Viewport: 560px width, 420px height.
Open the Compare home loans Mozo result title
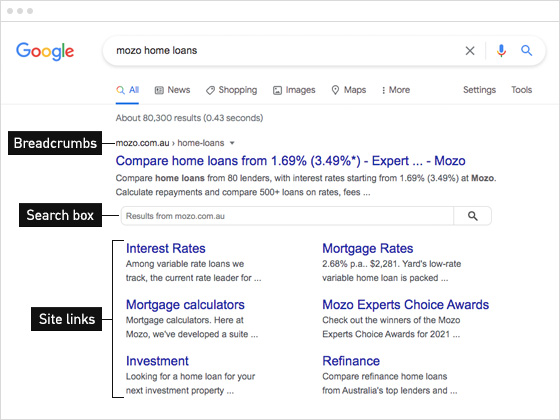[290, 161]
